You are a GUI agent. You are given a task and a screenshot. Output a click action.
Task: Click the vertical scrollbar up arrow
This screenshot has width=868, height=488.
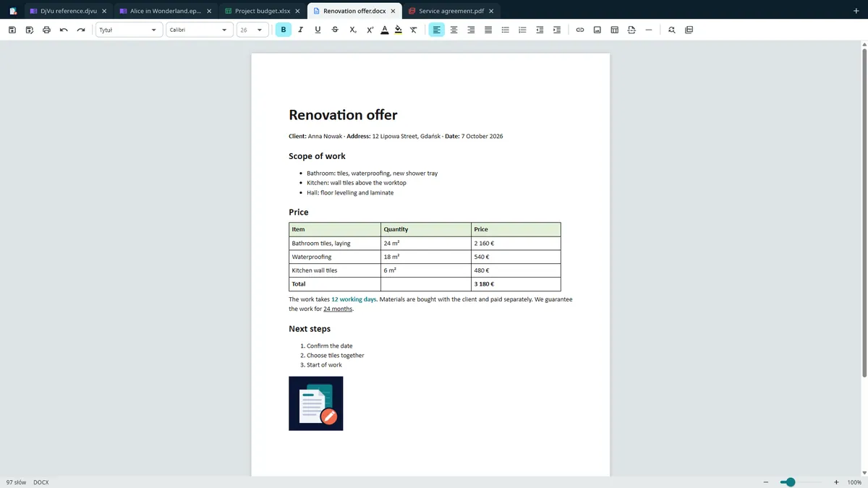pos(864,45)
